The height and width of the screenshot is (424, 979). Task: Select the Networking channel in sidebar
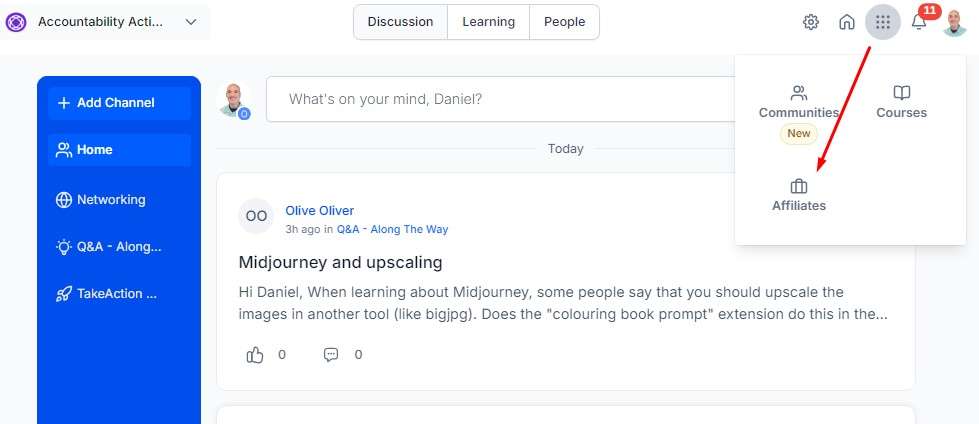coord(110,200)
